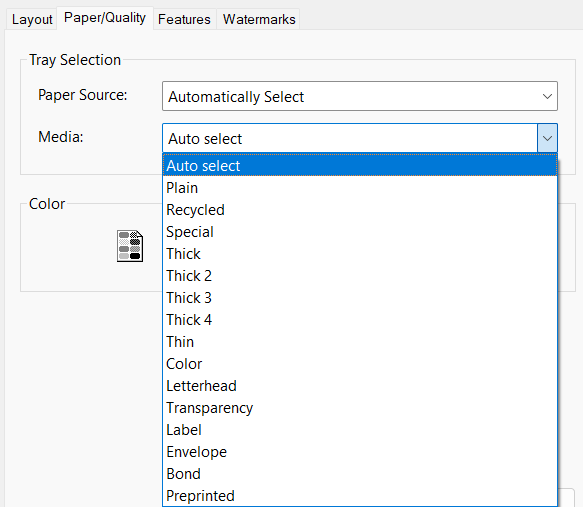Viewport: 583px width, 507px height.
Task: Collapse the Media dropdown arrow
Action: 547,138
